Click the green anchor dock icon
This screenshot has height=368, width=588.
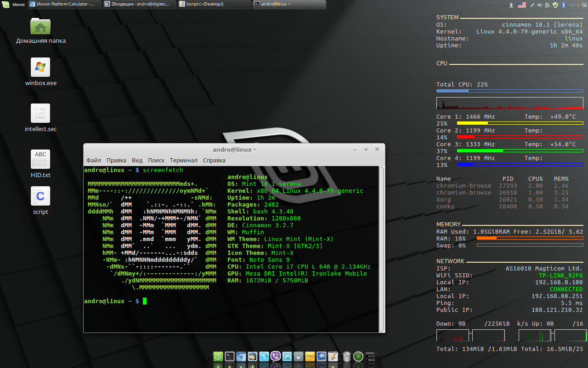pos(218,356)
